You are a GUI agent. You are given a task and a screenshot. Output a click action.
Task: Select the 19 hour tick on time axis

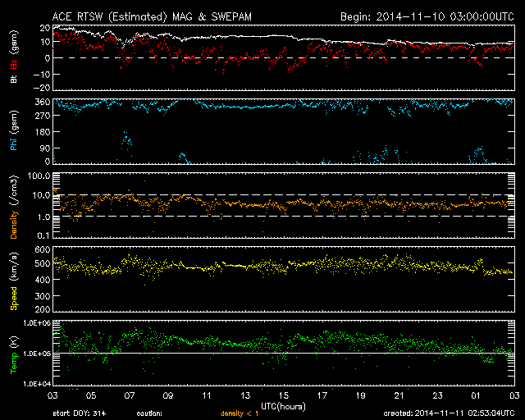click(x=359, y=395)
